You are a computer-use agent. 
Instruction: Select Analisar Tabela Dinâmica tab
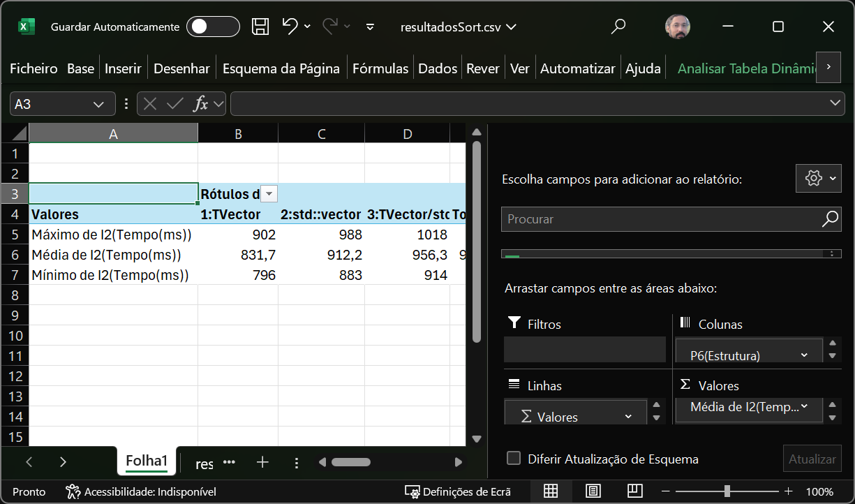pos(746,68)
